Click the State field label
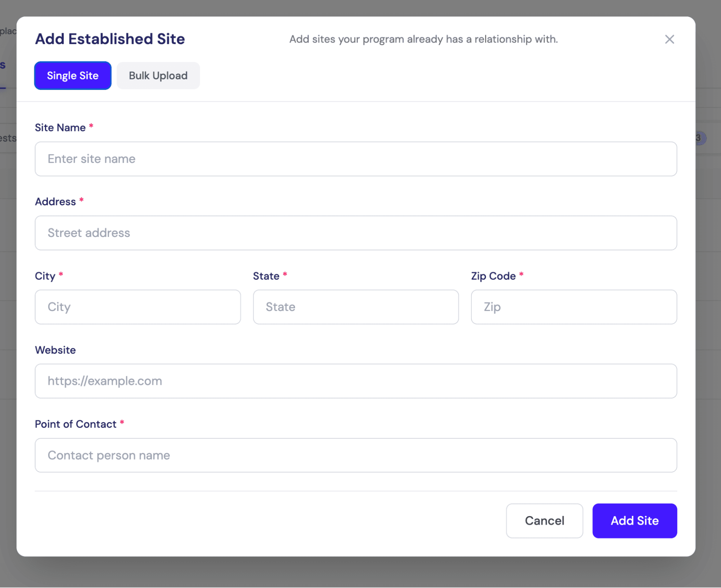The height and width of the screenshot is (588, 721). pyautogui.click(x=266, y=276)
